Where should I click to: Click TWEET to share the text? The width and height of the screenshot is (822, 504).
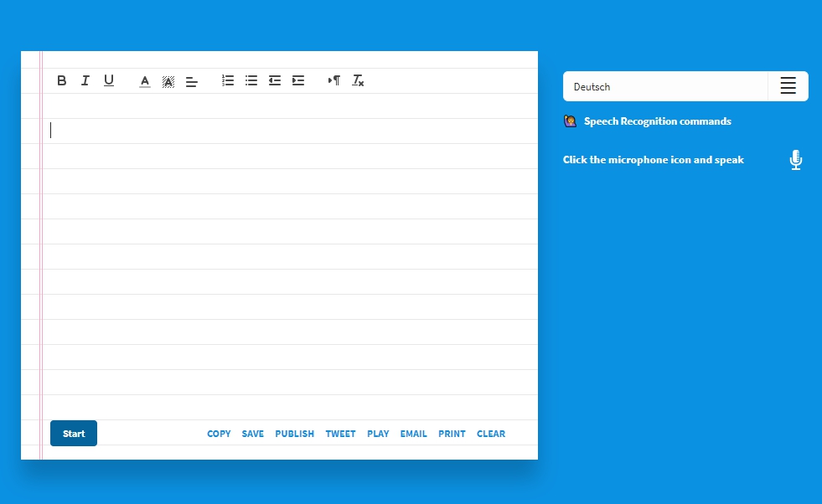pos(341,434)
